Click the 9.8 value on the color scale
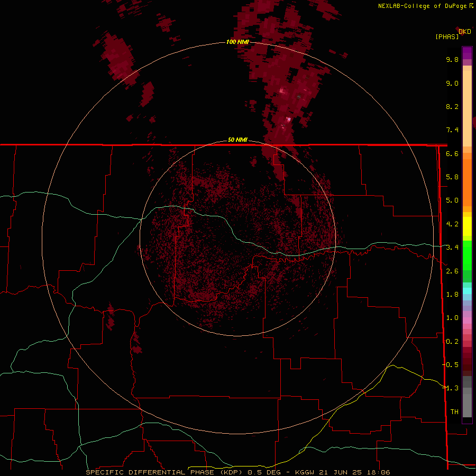The width and height of the screenshot is (476, 476). coord(452,59)
